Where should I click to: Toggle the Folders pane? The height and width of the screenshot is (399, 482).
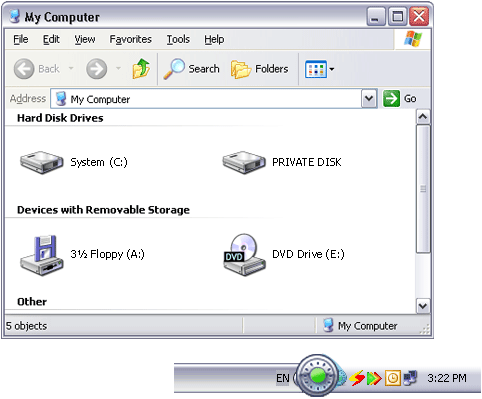[260, 69]
